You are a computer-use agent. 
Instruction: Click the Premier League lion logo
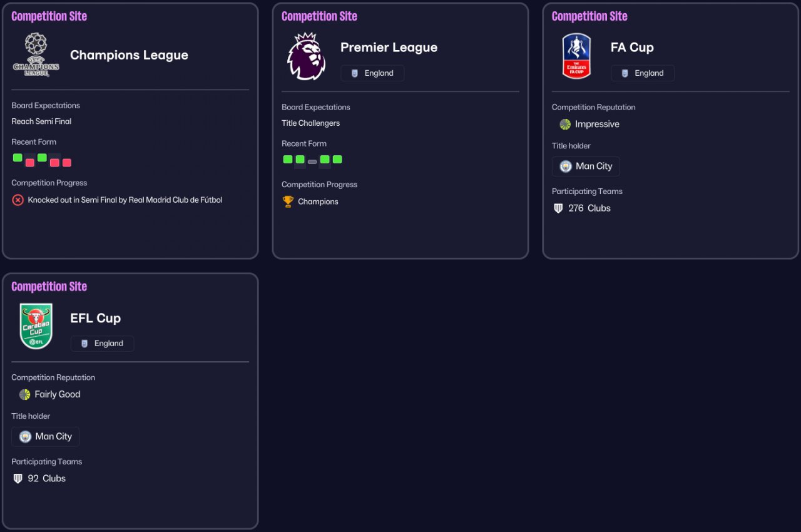[x=306, y=56]
